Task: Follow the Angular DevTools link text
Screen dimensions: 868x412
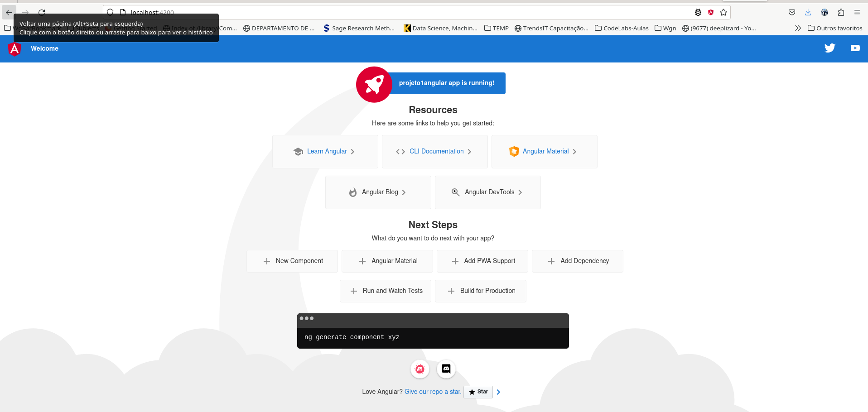Action: point(490,192)
